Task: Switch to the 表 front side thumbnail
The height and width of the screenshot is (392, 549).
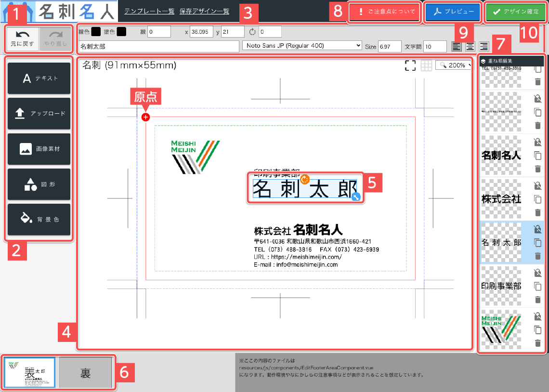Action: point(30,372)
